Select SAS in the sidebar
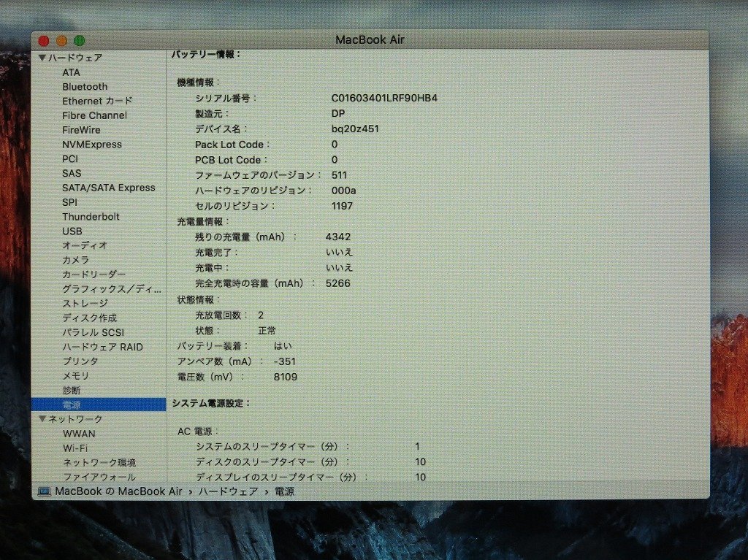The height and width of the screenshot is (560, 748). pyautogui.click(x=72, y=173)
